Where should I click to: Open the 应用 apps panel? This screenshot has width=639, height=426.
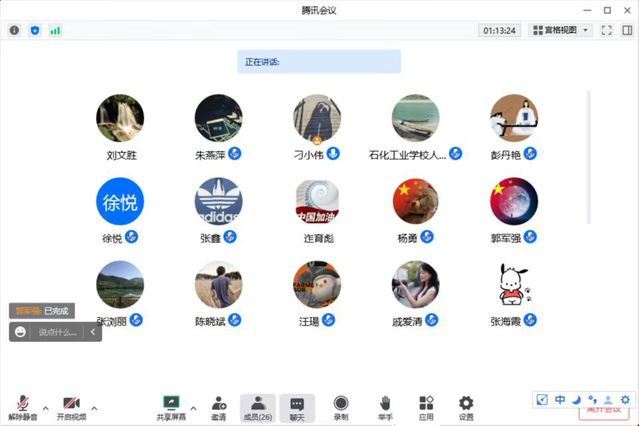click(x=426, y=406)
